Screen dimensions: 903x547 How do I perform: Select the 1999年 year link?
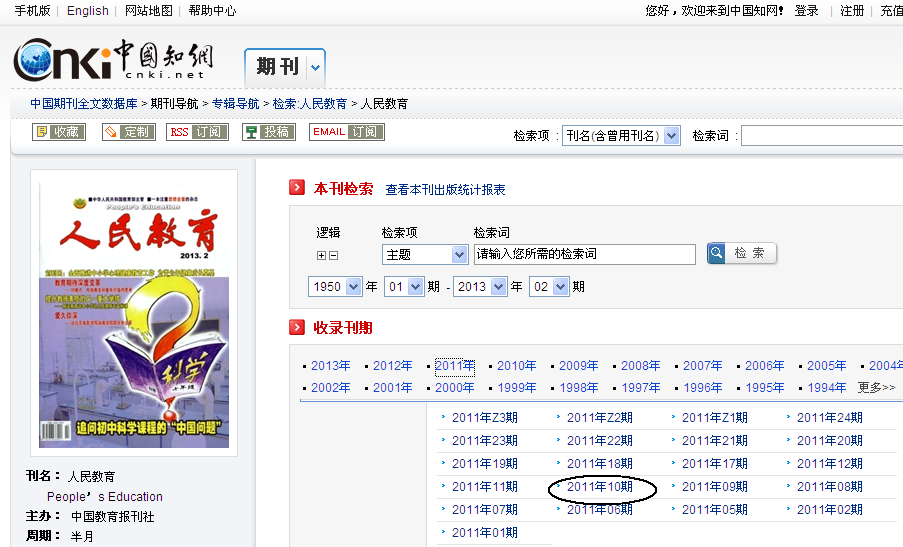[517, 388]
